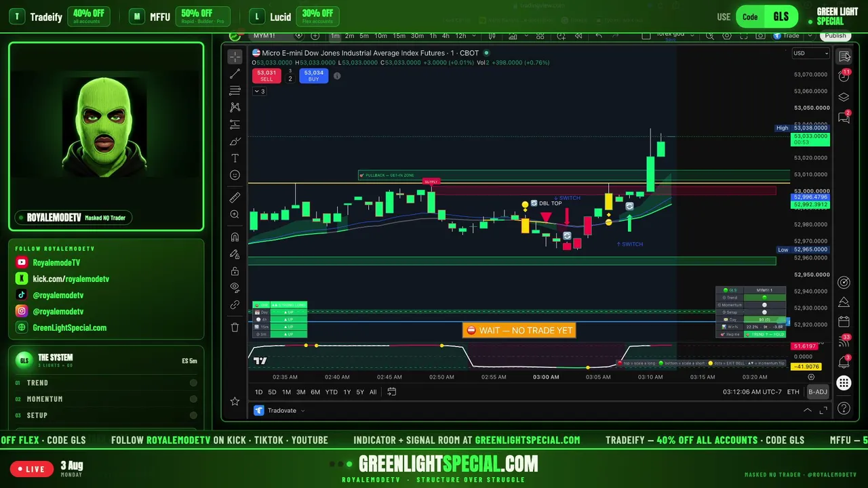The image size is (868, 488).
Task: Switch to 1h timeframe
Action: 433,36
